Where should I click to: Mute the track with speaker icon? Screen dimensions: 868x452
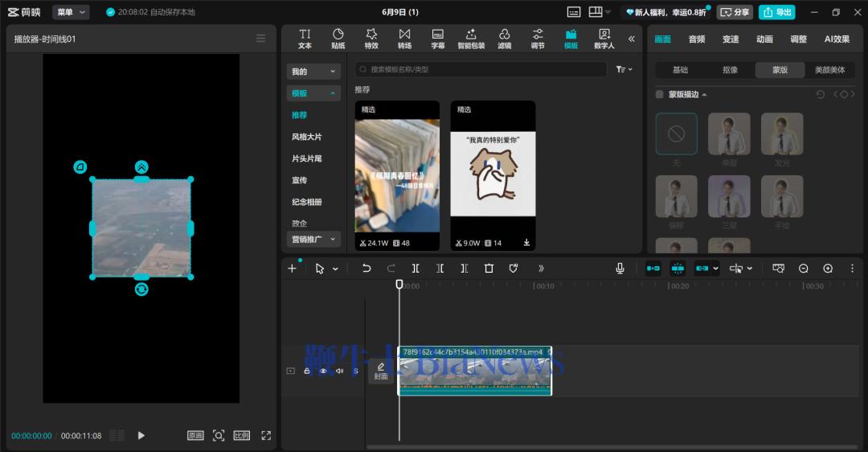click(339, 371)
